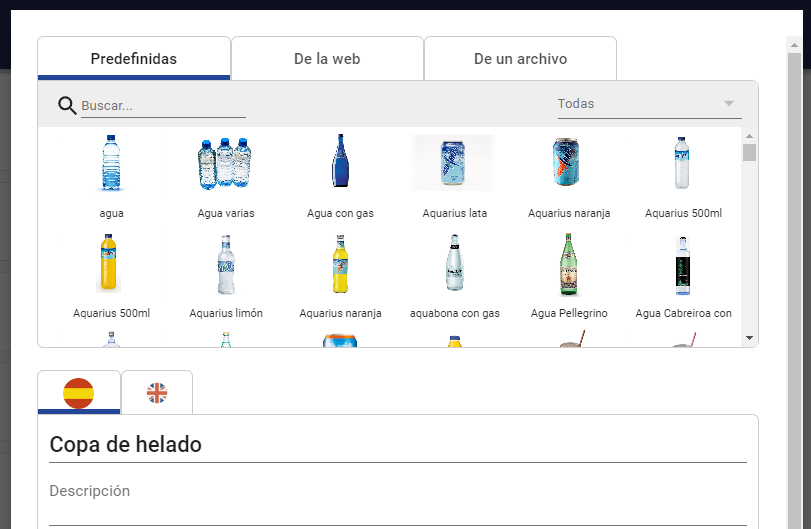Select the Spanish flag language tab
The image size is (811, 529).
pyautogui.click(x=79, y=392)
